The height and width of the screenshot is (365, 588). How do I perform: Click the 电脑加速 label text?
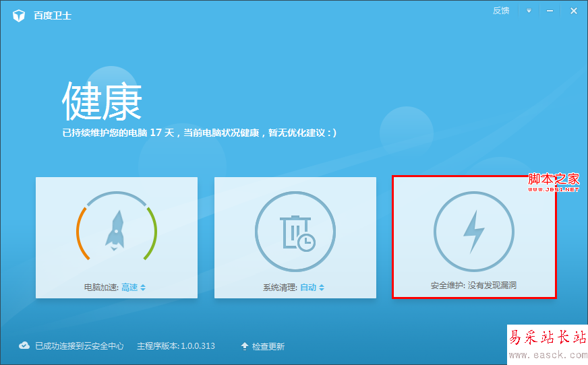[x=101, y=288]
